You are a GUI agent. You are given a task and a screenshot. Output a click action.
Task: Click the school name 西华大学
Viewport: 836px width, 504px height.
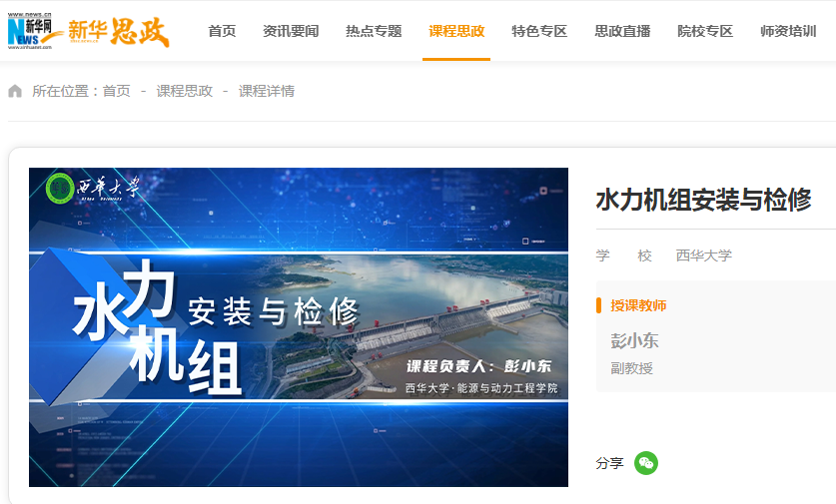point(704,255)
